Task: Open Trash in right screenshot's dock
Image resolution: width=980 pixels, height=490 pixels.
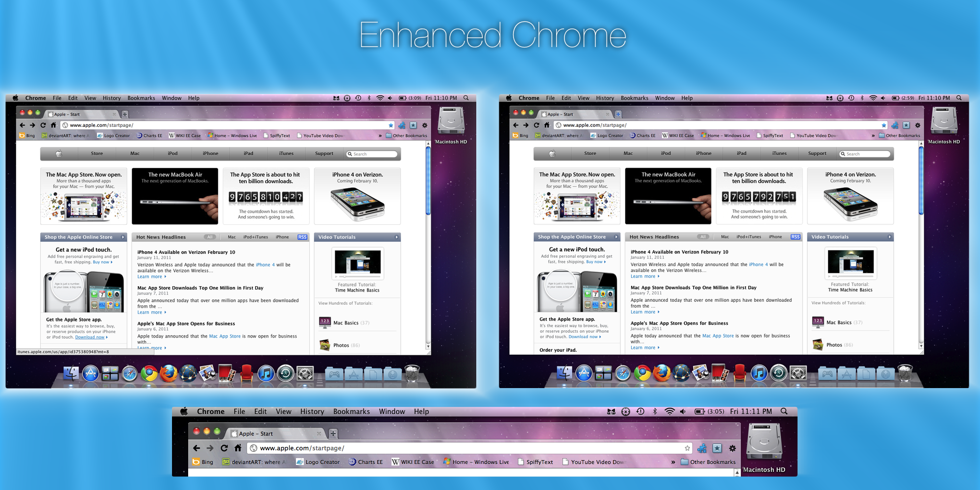Action: (x=905, y=373)
